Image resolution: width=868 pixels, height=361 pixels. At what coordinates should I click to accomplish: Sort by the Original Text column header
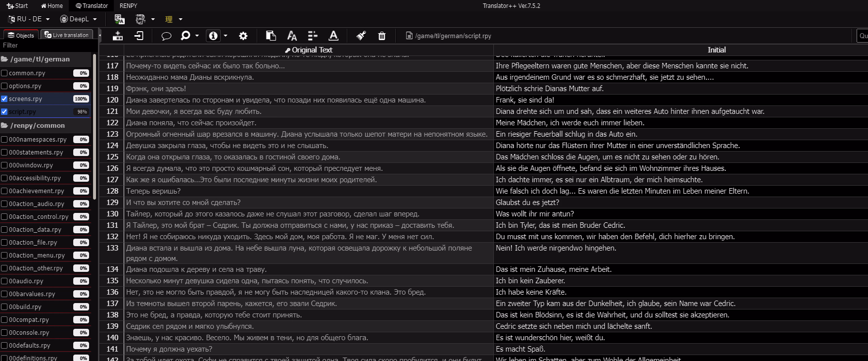pyautogui.click(x=308, y=50)
